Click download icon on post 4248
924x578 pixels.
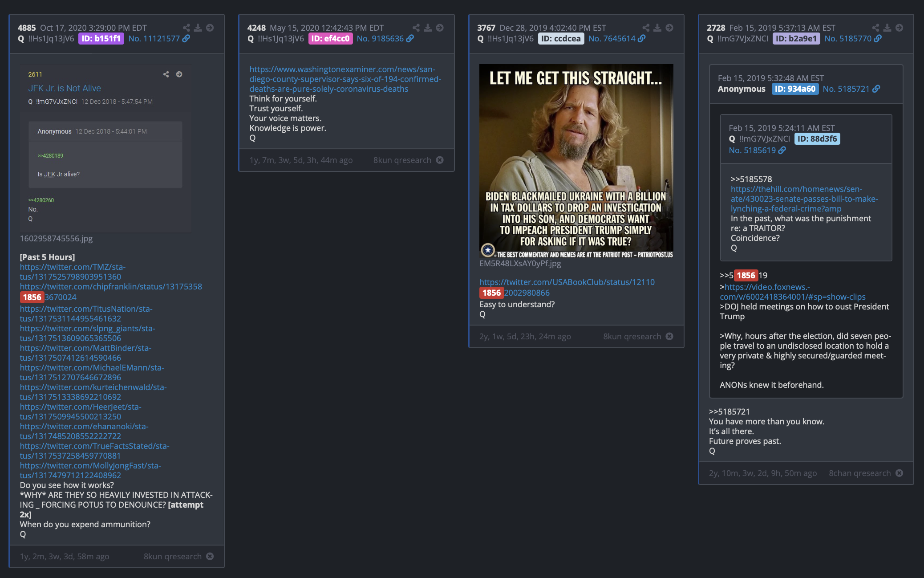(x=428, y=28)
